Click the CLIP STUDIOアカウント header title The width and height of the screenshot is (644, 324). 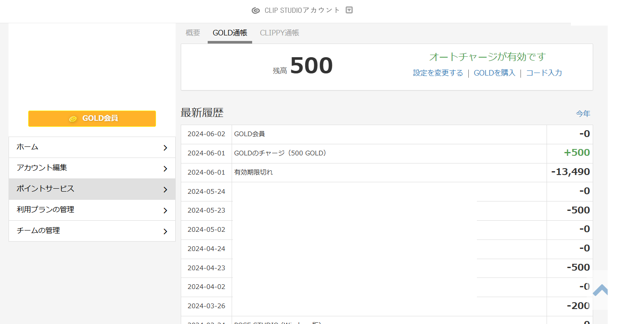pos(302,10)
